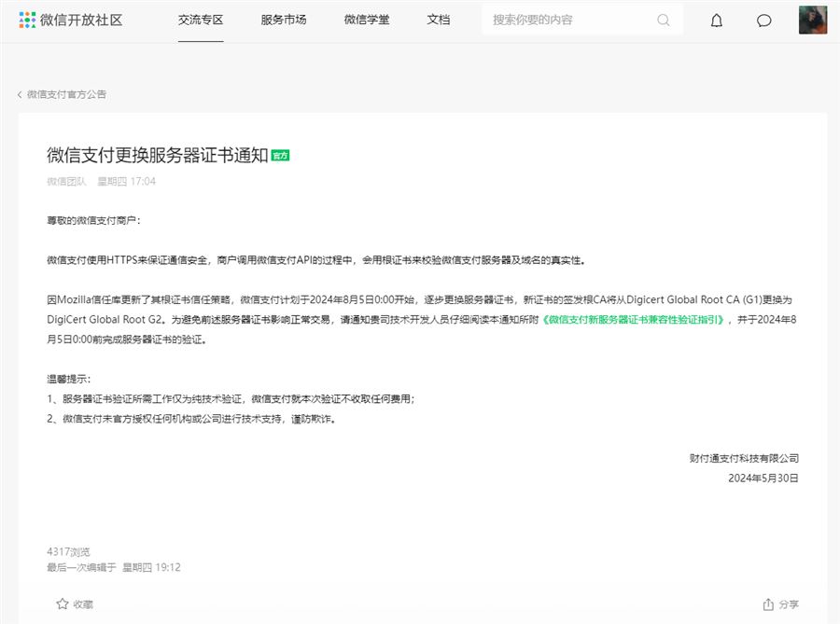Return to 微信支付官方公告 breadcrumb link
Screen dimensions: 840x624
[66, 94]
